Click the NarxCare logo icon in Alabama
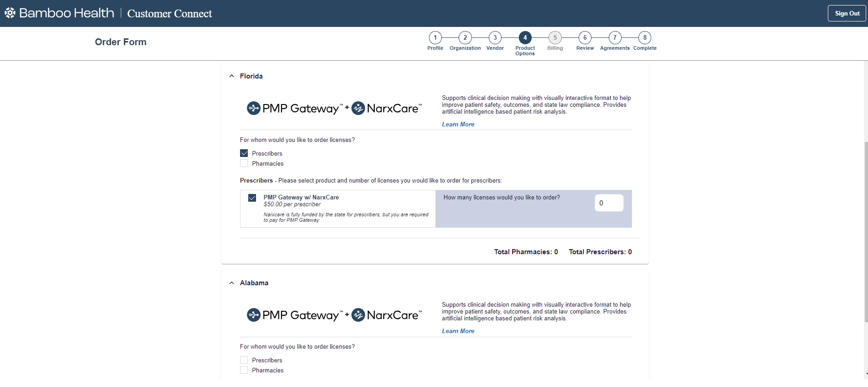Viewport: 868px width, 387px height. click(358, 315)
